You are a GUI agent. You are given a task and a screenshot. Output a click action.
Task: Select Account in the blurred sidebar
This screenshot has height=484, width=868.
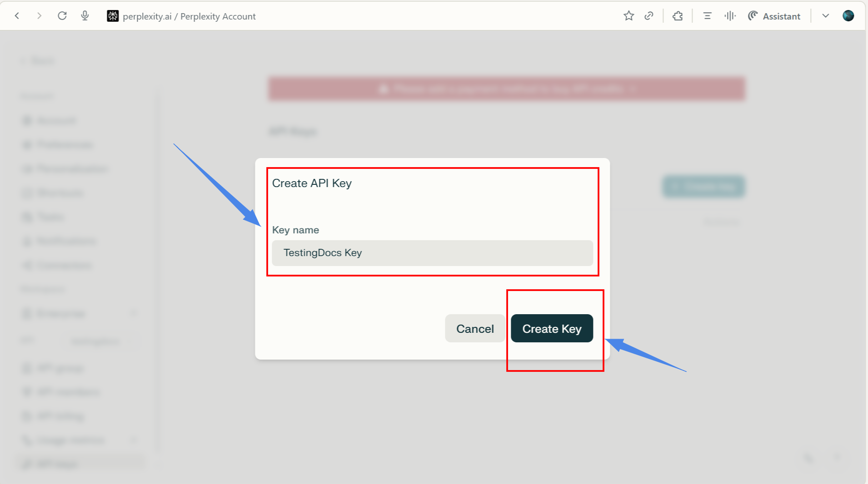pyautogui.click(x=56, y=120)
